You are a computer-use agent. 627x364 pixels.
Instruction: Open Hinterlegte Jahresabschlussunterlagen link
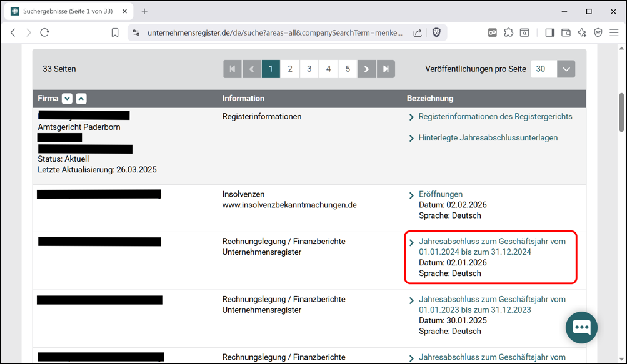point(488,138)
